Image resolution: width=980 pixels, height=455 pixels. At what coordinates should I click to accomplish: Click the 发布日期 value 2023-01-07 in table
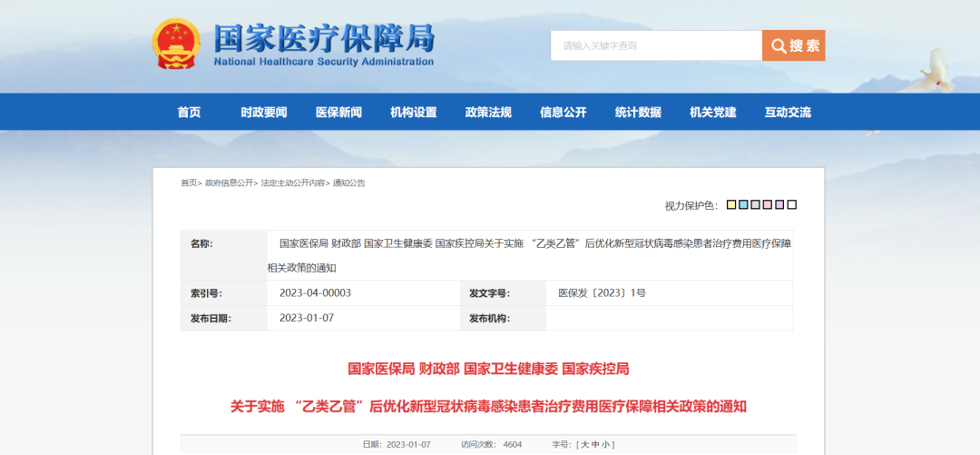pos(307,318)
